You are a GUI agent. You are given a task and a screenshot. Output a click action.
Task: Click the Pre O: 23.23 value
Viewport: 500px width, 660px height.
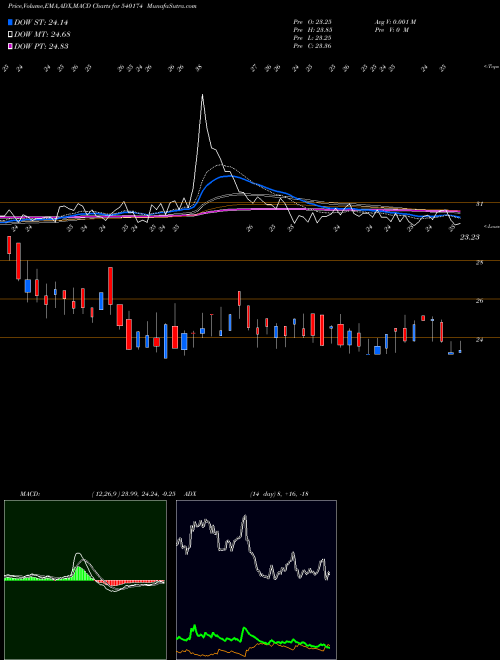312,22
